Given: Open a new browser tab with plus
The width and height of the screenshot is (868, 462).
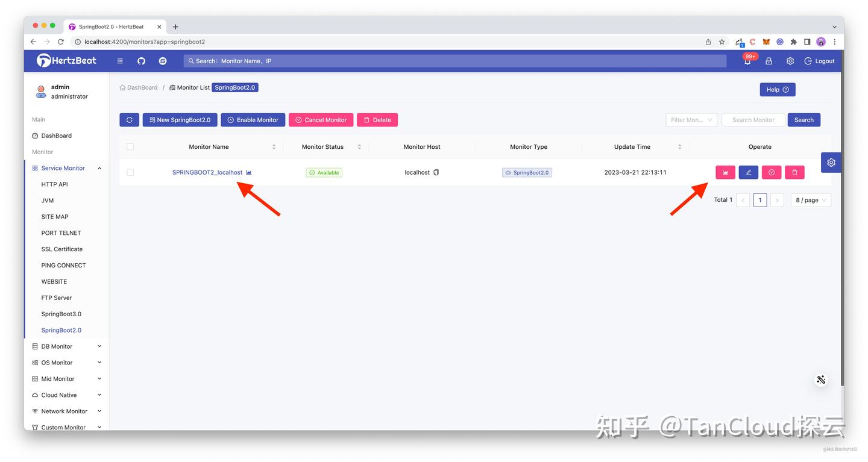Looking at the screenshot, I should coord(175,27).
